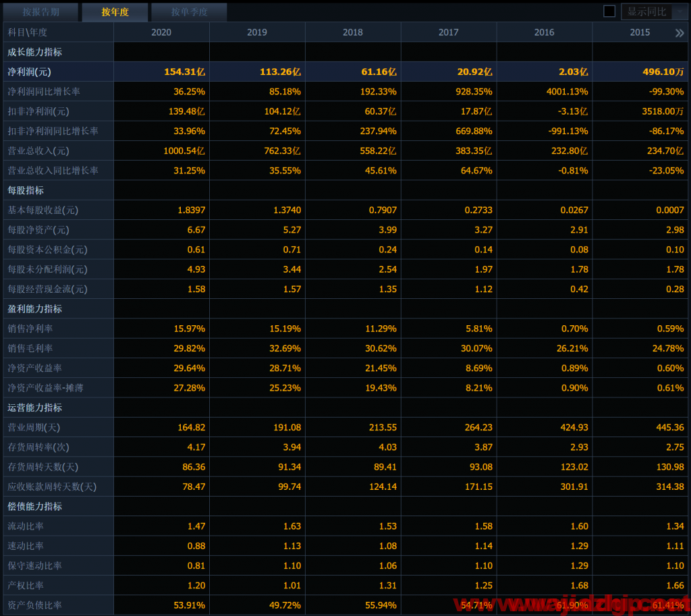Select the 应收账款周转天数(天) row label
This screenshot has height=616, width=691.
click(58, 486)
